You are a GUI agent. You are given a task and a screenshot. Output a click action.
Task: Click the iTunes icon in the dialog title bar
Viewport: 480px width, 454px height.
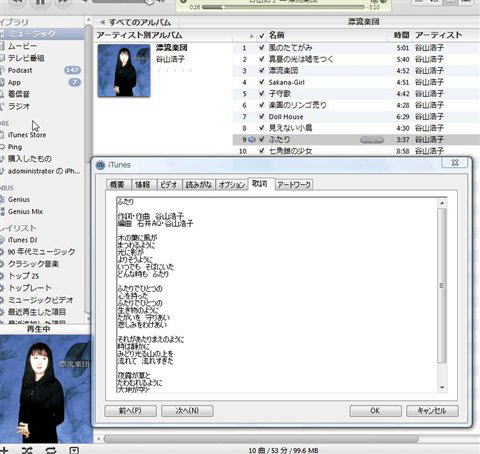pos(100,165)
